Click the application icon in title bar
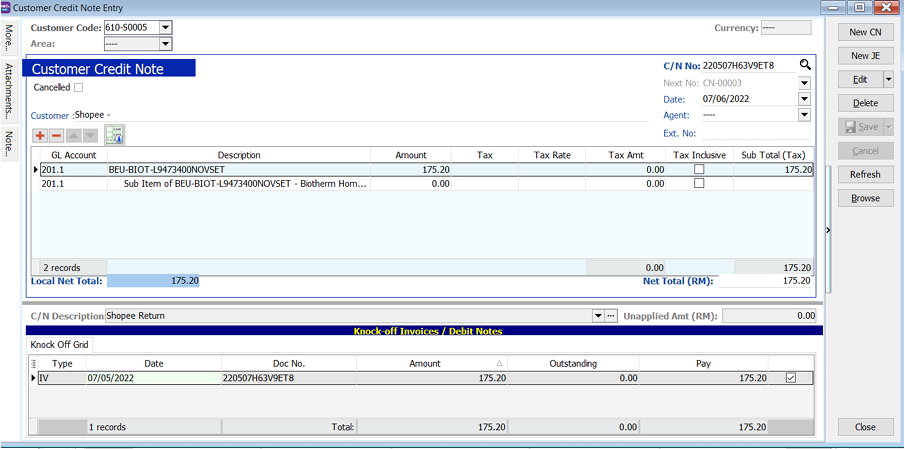The width and height of the screenshot is (905, 449). click(8, 8)
